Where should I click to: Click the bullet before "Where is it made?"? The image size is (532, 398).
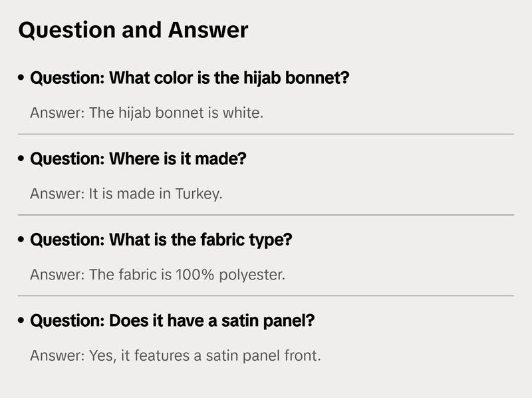click(x=22, y=160)
